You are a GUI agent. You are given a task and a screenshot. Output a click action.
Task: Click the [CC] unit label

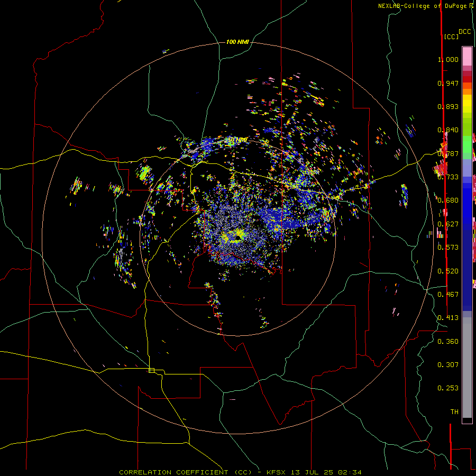coord(451,36)
